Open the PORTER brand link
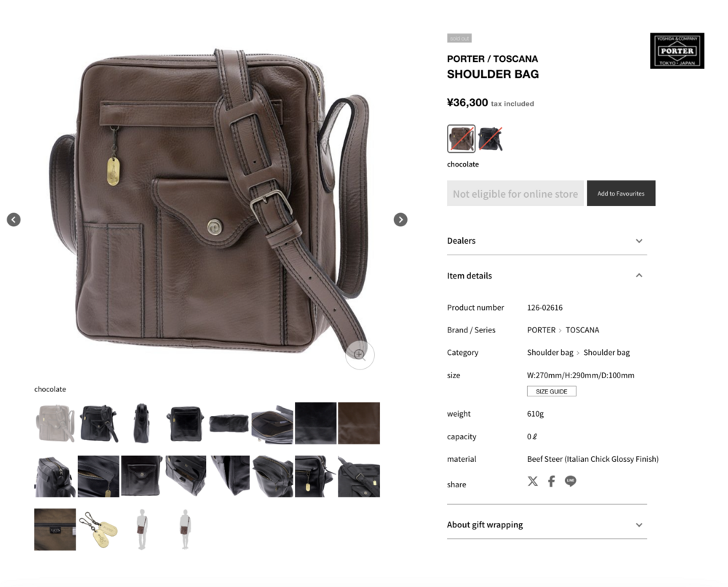This screenshot has width=728, height=587. point(541,330)
